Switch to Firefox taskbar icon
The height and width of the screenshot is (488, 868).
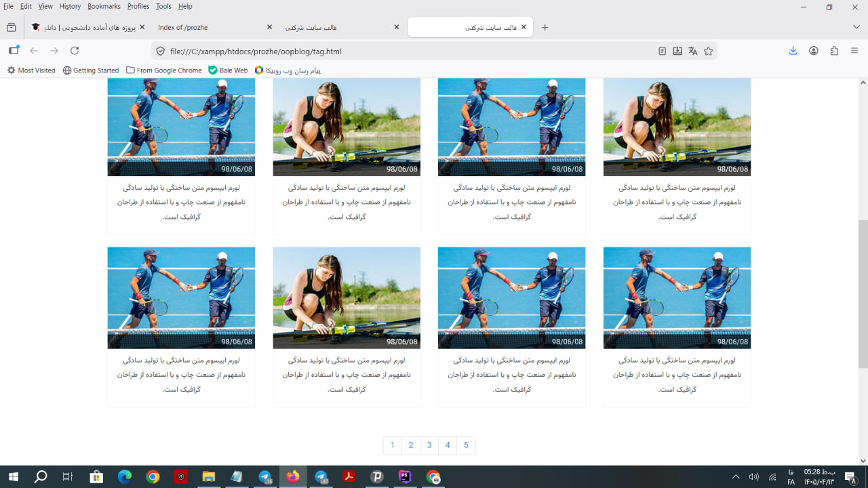click(x=292, y=477)
